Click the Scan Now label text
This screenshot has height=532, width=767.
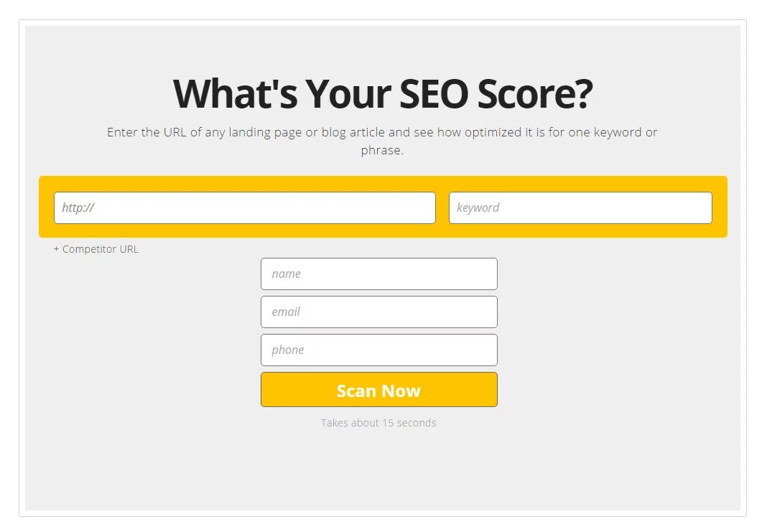378,390
